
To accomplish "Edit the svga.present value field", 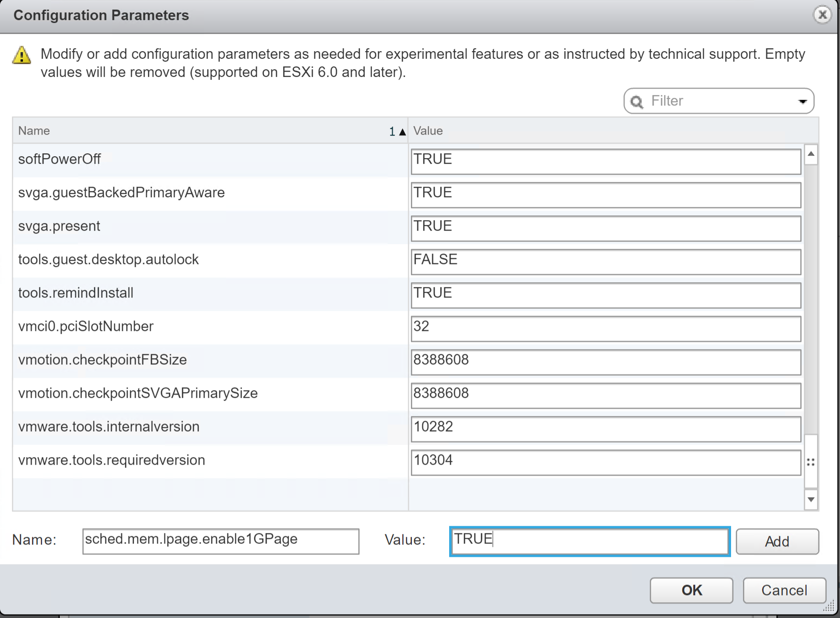I will click(x=605, y=228).
